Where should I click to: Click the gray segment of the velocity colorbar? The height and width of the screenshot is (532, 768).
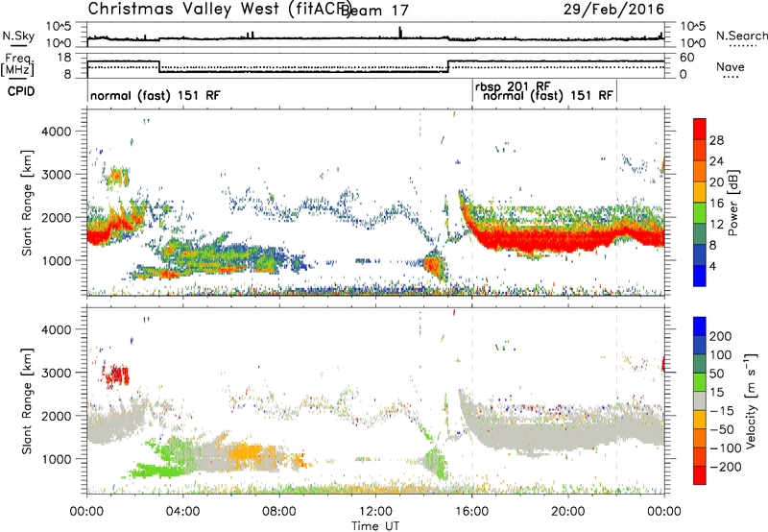coord(700,400)
